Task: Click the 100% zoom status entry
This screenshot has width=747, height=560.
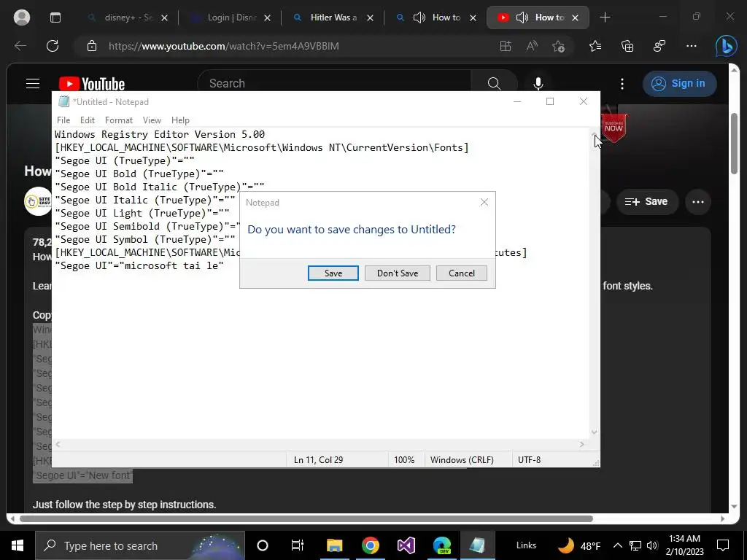Action: tap(404, 460)
